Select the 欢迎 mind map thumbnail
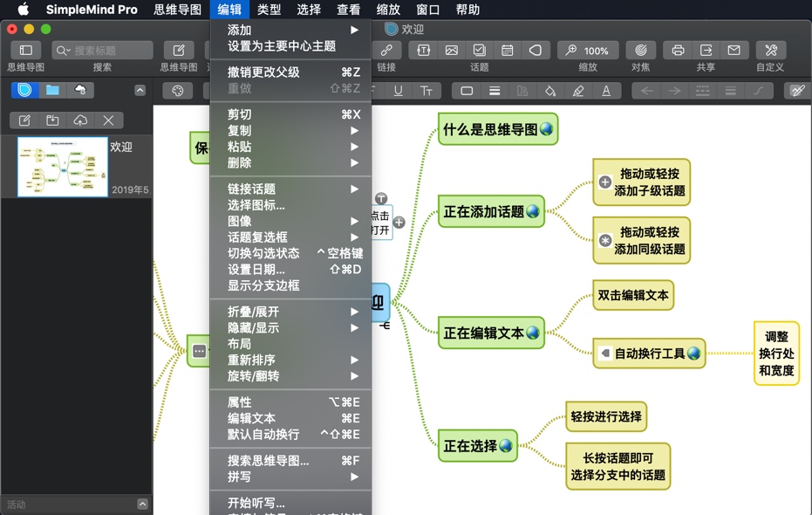The image size is (812, 515). pos(63,167)
